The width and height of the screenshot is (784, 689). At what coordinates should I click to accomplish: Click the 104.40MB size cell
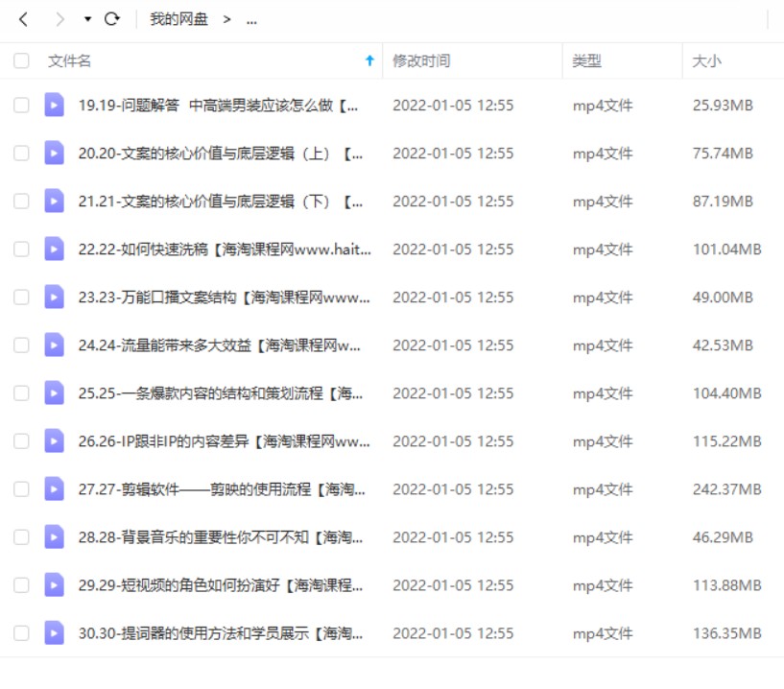[x=727, y=393]
